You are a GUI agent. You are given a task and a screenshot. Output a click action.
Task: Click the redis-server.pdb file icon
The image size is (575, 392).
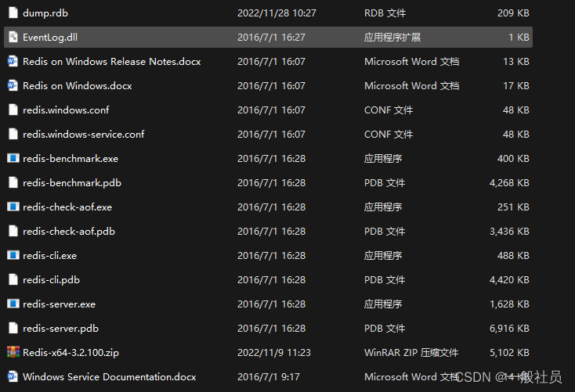[x=13, y=328]
